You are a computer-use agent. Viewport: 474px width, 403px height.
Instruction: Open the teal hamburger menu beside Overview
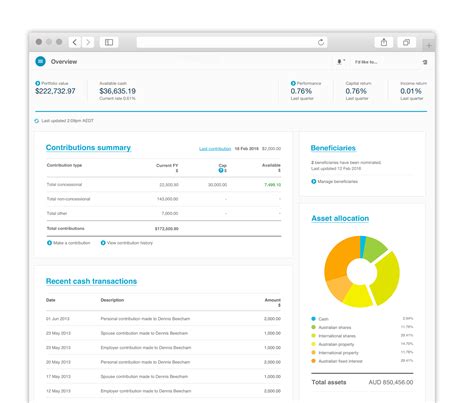[40, 61]
